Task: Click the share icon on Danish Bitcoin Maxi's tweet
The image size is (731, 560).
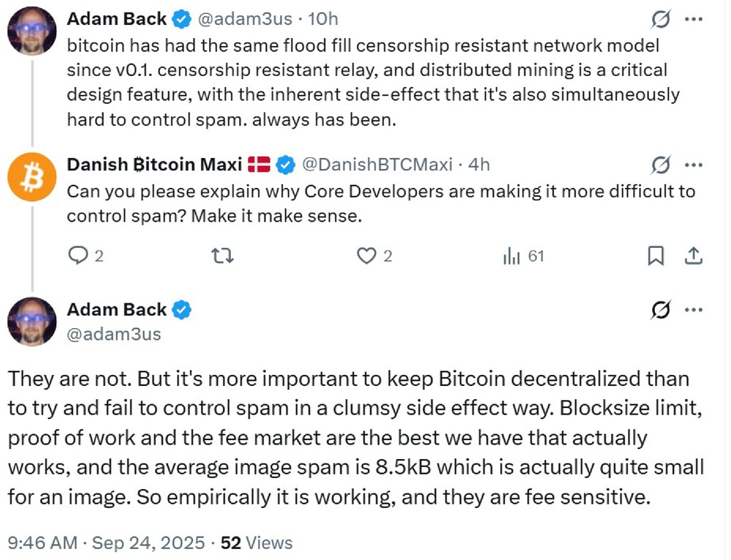Action: (x=693, y=257)
